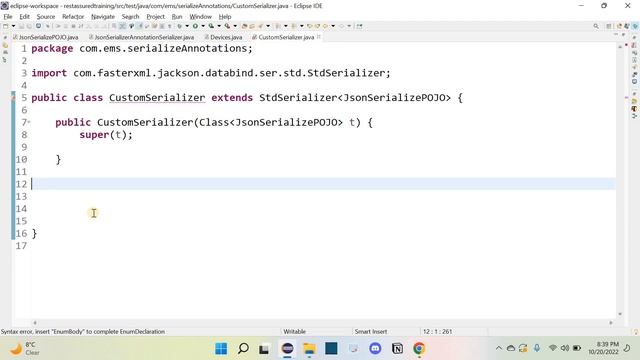640x360 pixels.
Task: Open the File menu
Action: (x=8, y=17)
